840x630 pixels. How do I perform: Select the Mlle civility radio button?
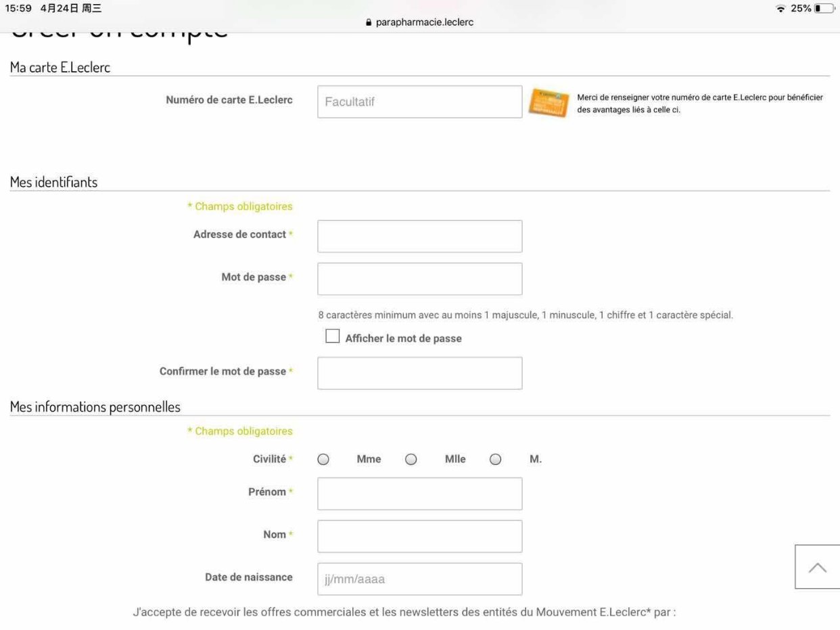coord(411,459)
